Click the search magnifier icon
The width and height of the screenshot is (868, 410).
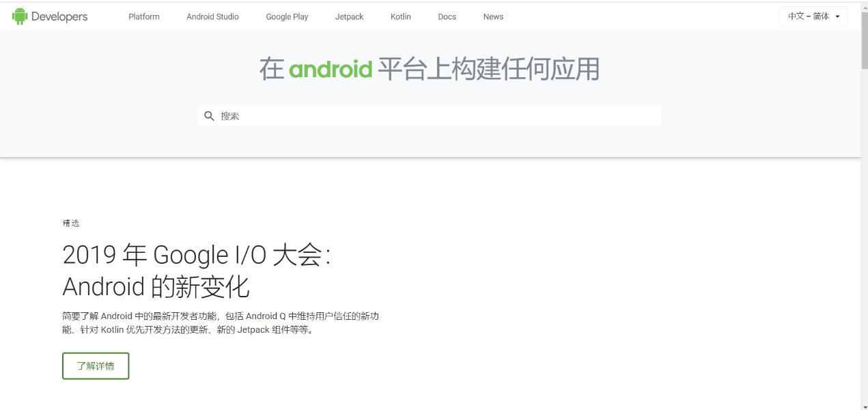coord(210,116)
